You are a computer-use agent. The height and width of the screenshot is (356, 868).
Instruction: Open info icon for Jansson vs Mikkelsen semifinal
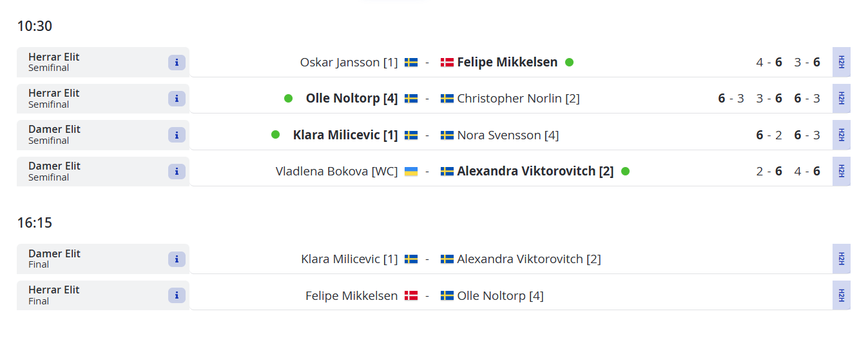pyautogui.click(x=177, y=63)
